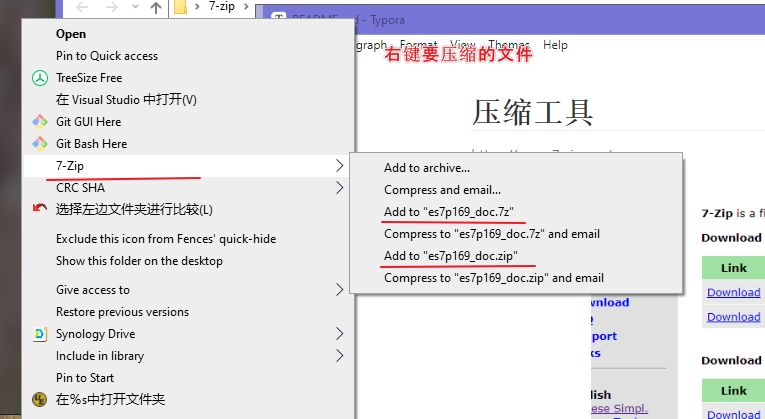Choose 在%s中打开文件夹 entry
The image size is (765, 419).
(x=189, y=400)
